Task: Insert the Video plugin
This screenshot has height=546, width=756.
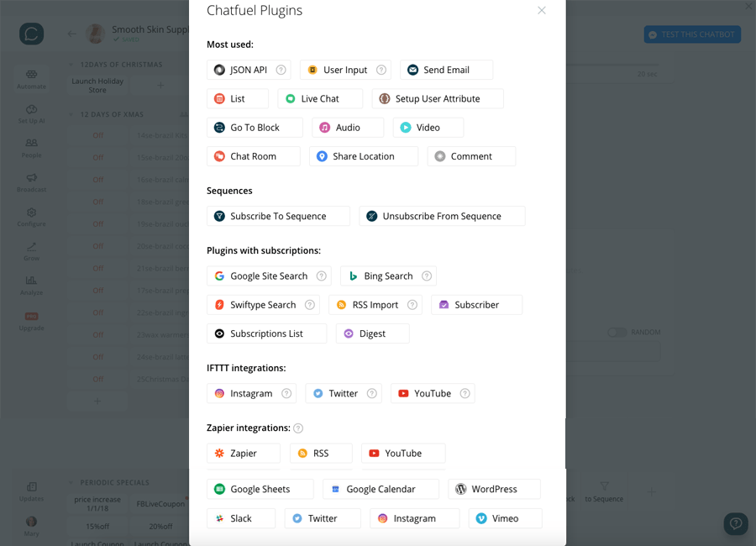Action: click(428, 128)
